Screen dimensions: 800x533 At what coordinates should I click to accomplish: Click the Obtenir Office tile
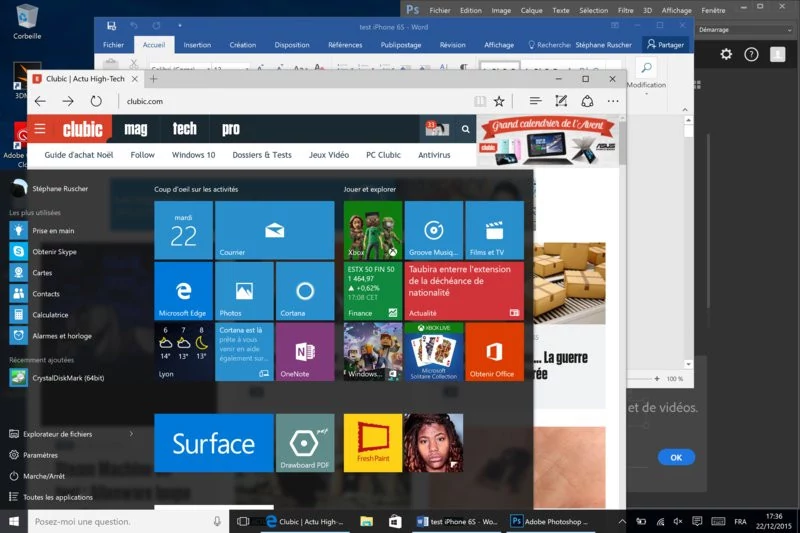494,351
